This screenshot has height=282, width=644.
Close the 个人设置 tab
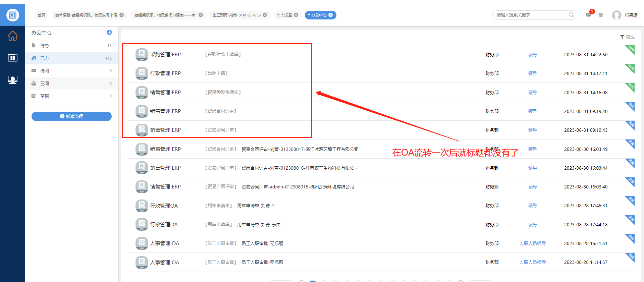(296, 15)
